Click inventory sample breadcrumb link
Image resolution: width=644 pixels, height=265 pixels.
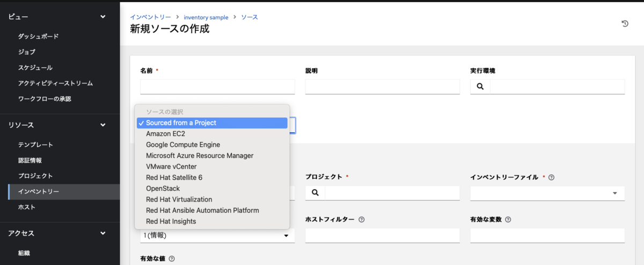click(206, 17)
